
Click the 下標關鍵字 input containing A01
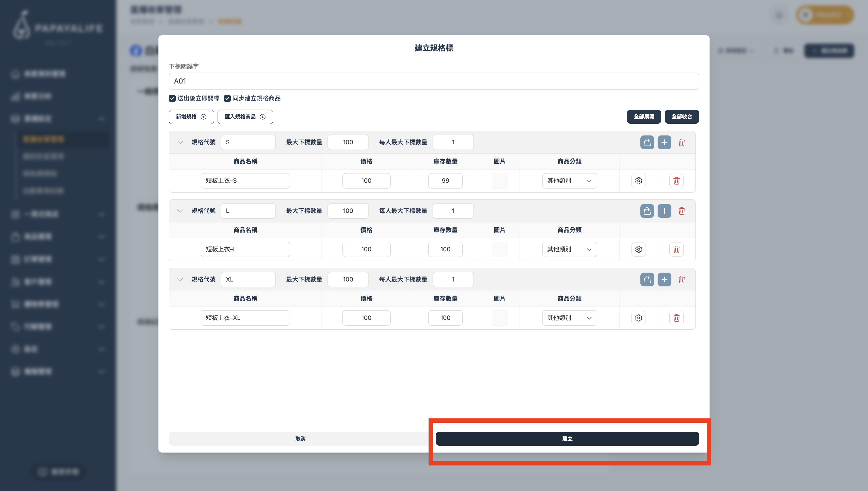pos(433,81)
